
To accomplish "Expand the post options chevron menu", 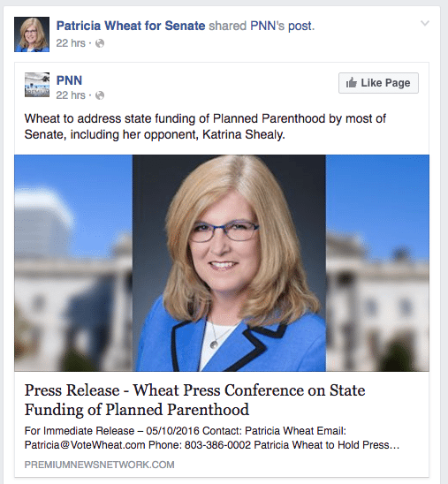I will point(425,23).
